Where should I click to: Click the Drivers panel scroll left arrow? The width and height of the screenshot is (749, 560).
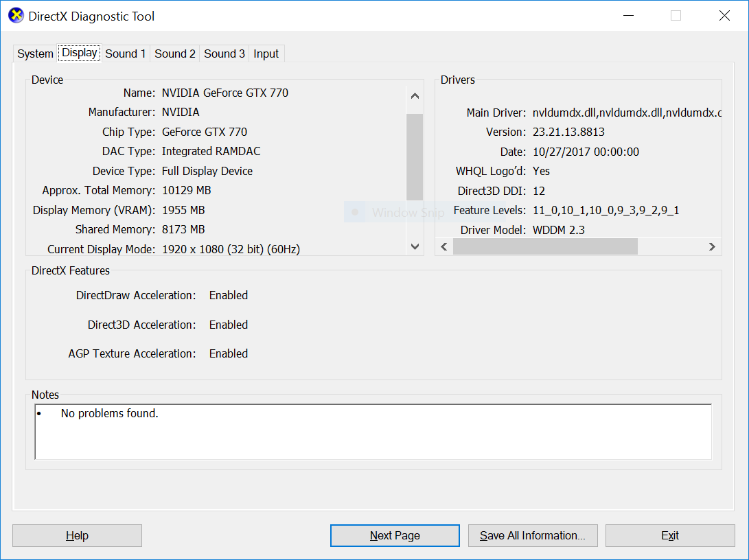(444, 246)
